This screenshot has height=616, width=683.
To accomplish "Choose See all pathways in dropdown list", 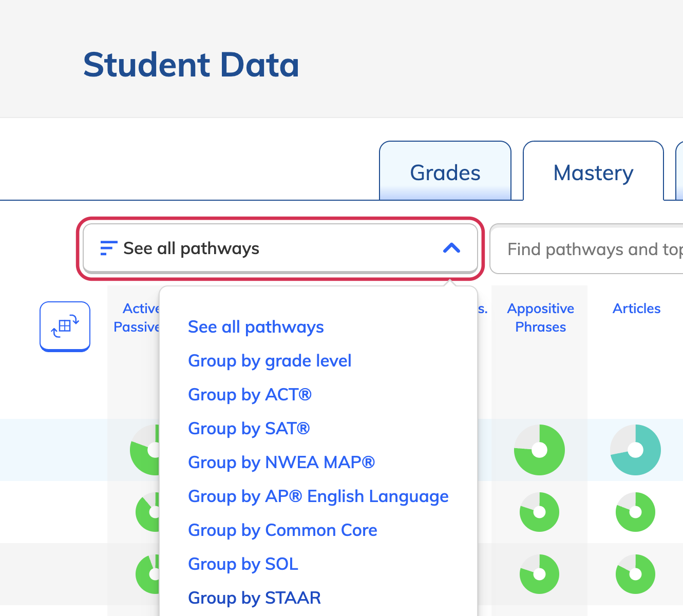I will [x=256, y=327].
